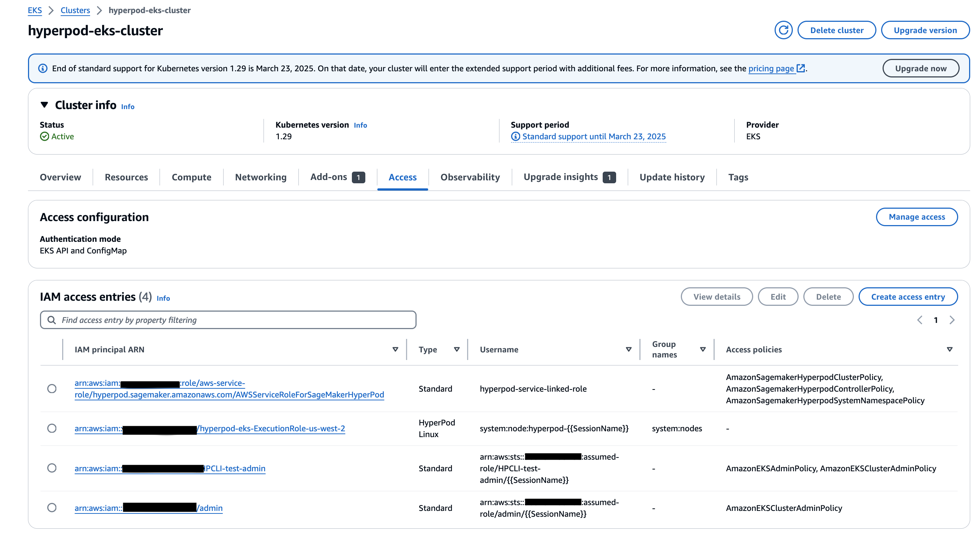Click the external link icon beside pricing page
The width and height of the screenshot is (980, 536).
800,68
